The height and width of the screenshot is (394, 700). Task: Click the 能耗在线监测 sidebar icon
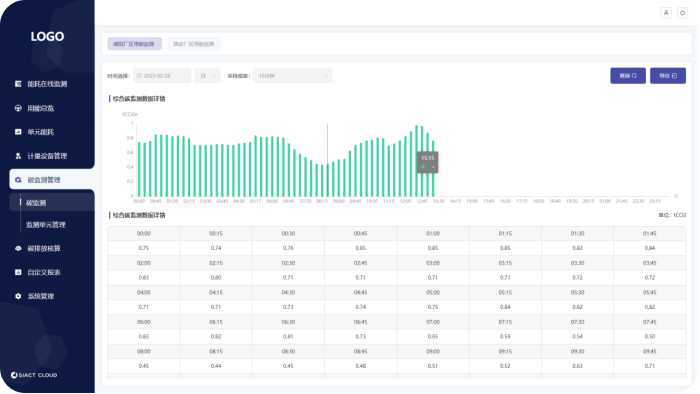[x=18, y=84]
